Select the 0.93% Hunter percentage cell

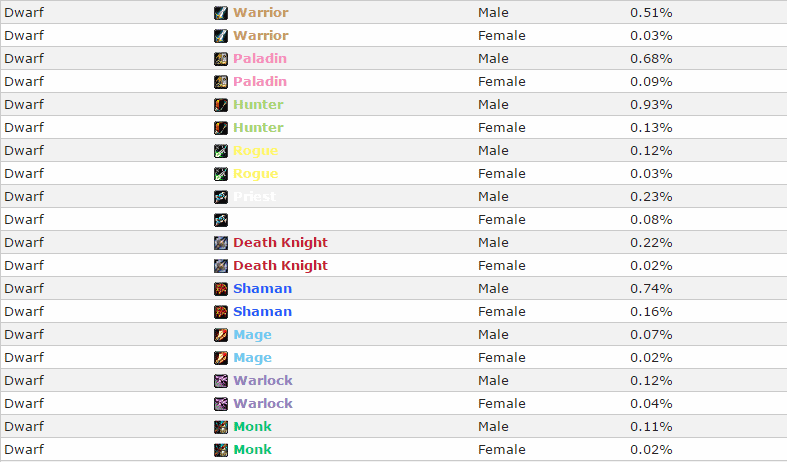tap(651, 104)
